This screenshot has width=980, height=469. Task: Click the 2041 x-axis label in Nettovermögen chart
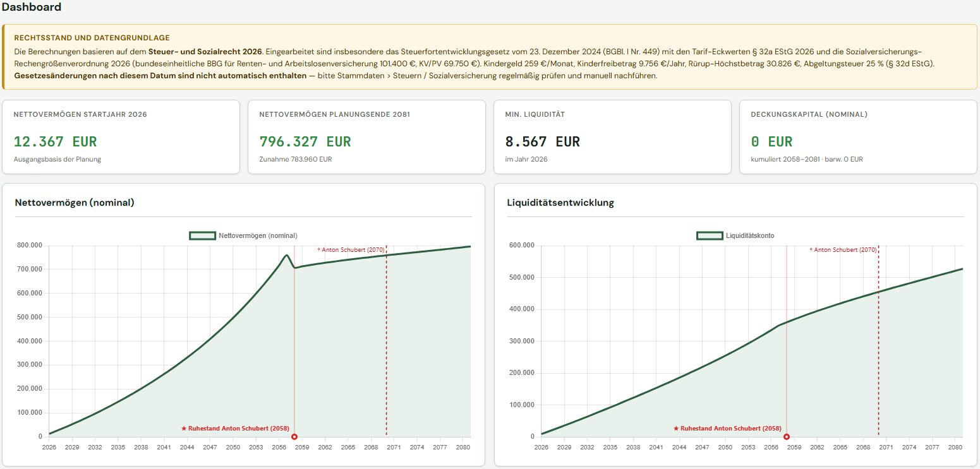pyautogui.click(x=164, y=447)
